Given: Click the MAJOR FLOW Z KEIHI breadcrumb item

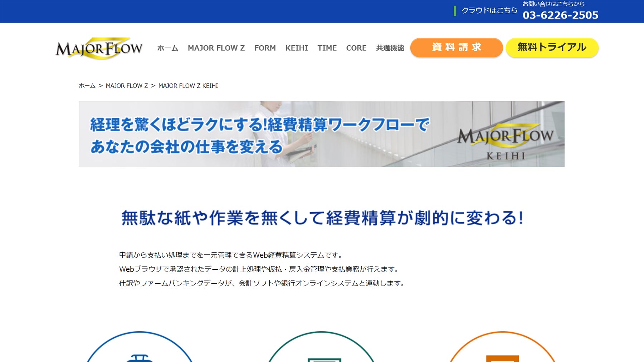Looking at the screenshot, I should point(188,86).
